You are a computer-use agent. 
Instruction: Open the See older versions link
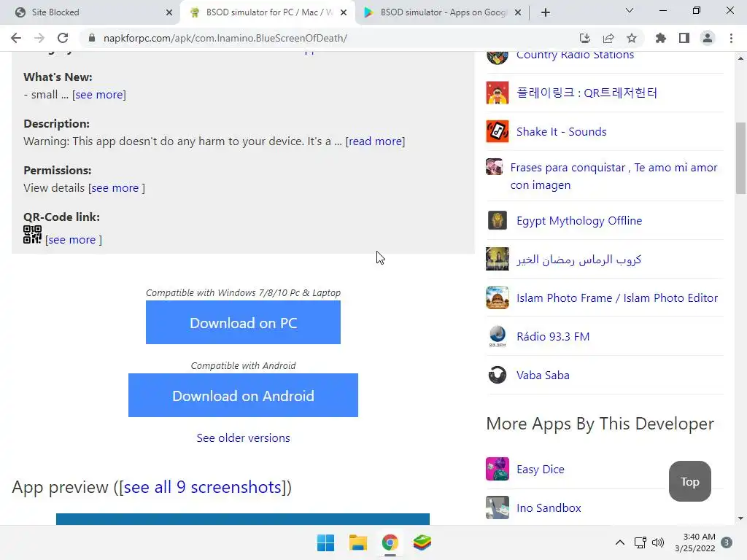point(244,438)
